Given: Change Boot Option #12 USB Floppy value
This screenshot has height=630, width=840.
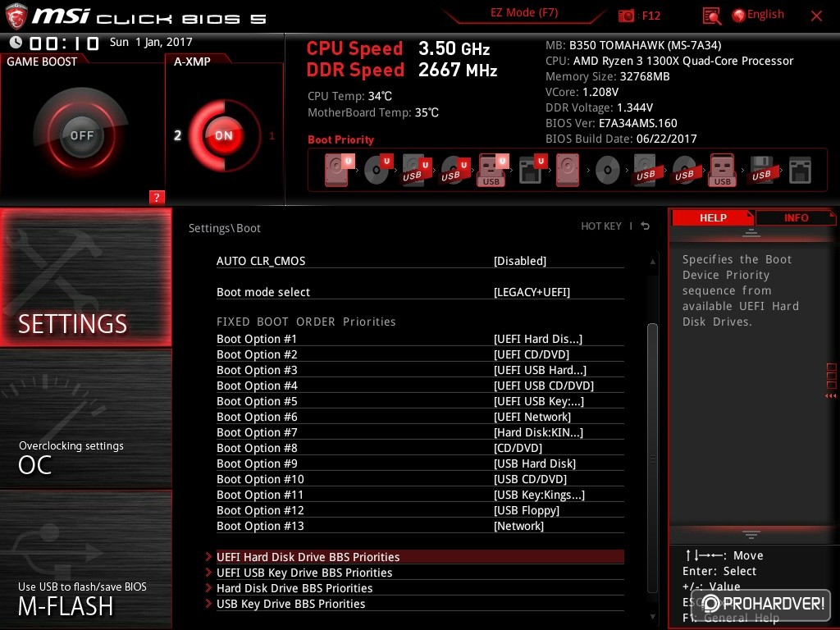Looking at the screenshot, I should click(526, 509).
